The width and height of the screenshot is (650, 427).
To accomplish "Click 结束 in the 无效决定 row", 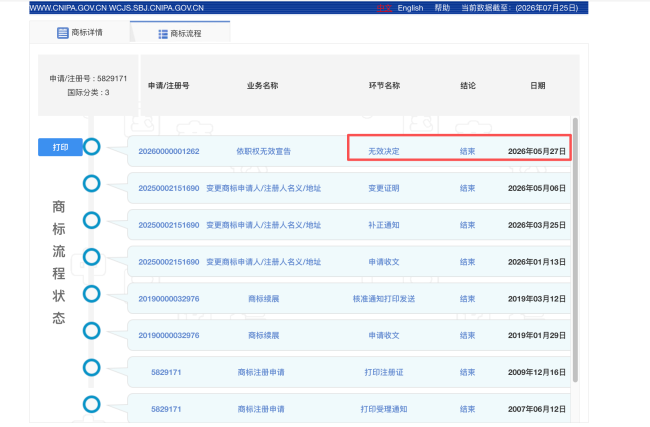I will click(468, 151).
